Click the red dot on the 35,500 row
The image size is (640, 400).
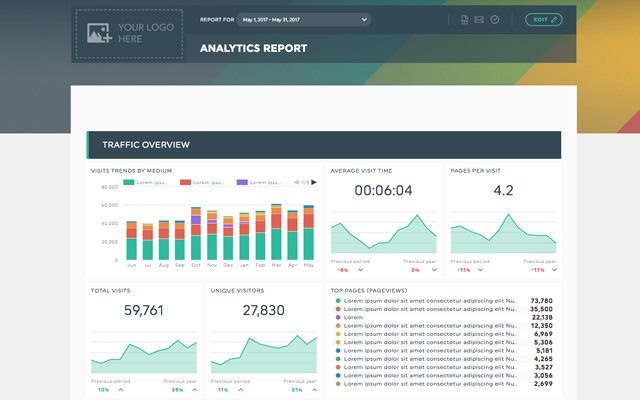click(338, 309)
